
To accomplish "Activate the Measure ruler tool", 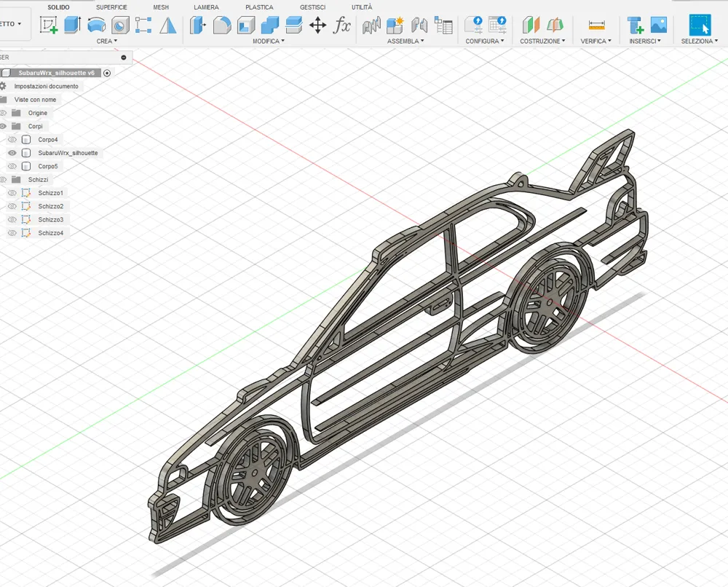I will (x=596, y=25).
